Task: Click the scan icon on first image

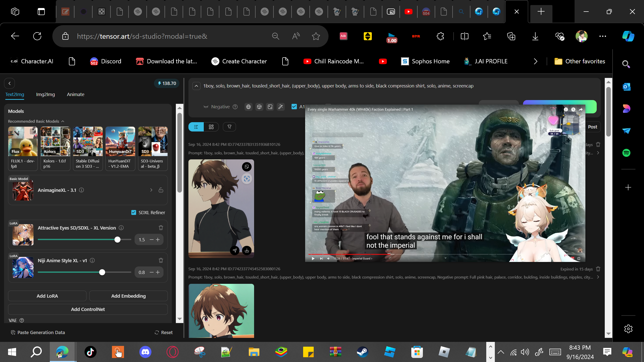Action: point(247,179)
